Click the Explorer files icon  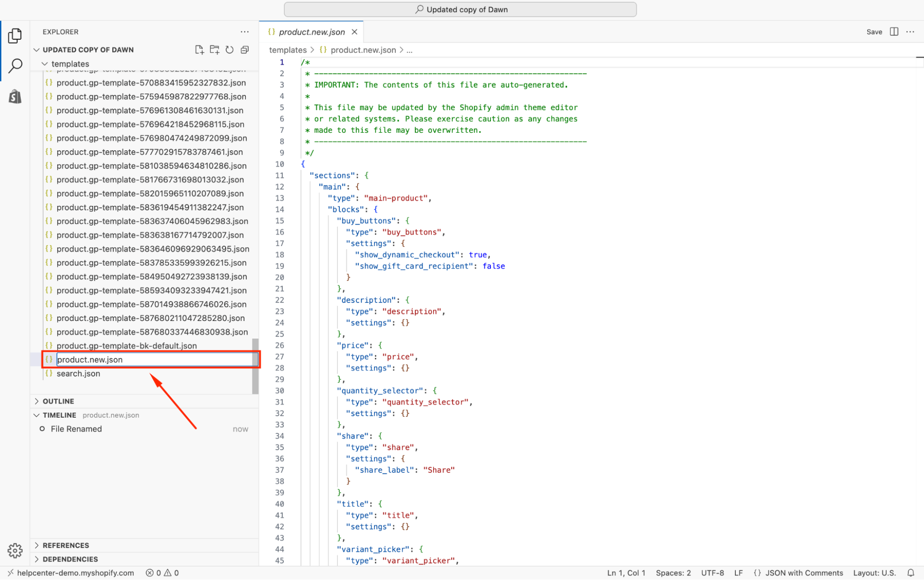point(15,36)
